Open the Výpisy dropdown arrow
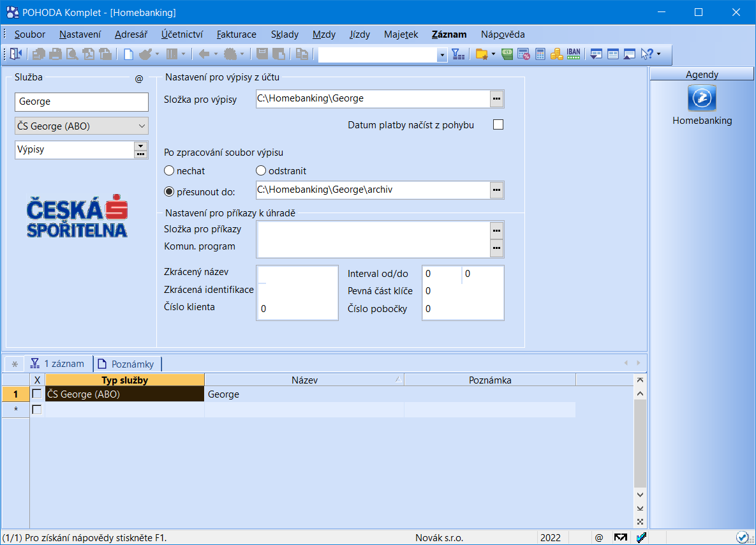Image resolution: width=756 pixels, height=545 pixels. (x=140, y=146)
